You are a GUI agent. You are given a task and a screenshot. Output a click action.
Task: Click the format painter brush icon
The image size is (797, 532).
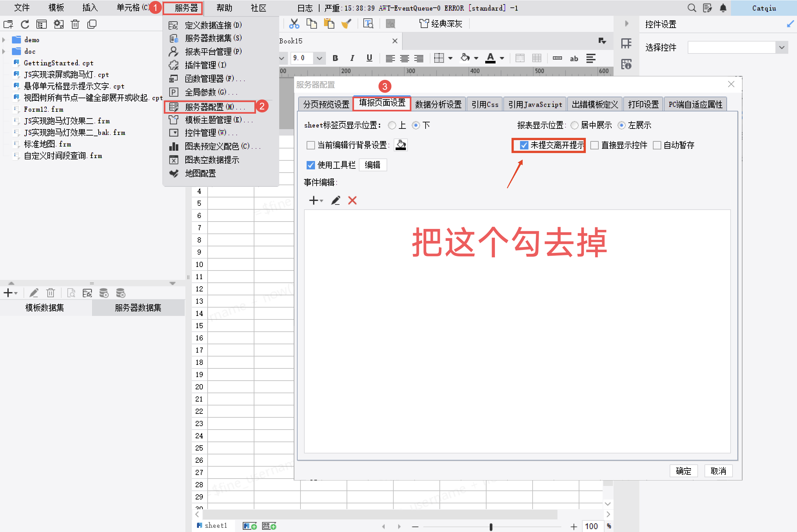[346, 24]
